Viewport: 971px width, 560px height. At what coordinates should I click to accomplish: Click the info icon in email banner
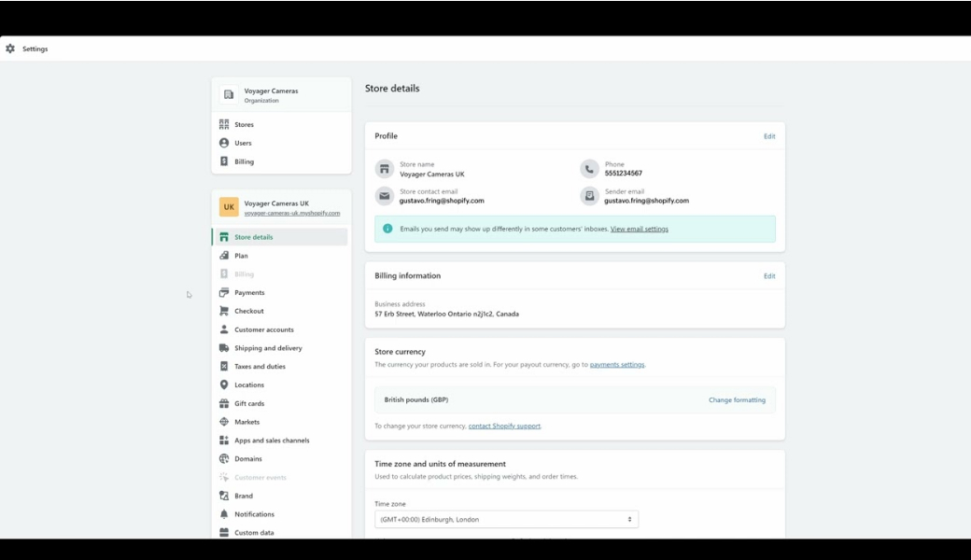click(x=387, y=229)
